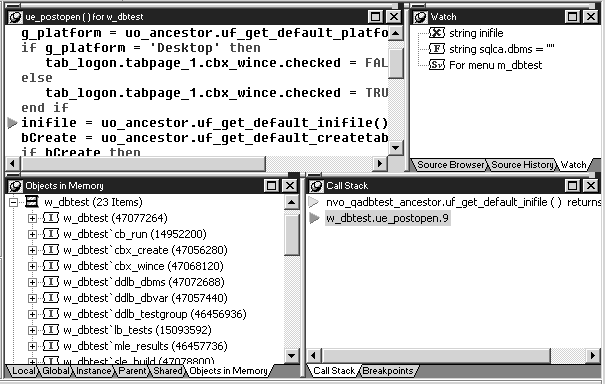Switch to the Global variables tab
The height and width of the screenshot is (384, 605).
(56, 371)
